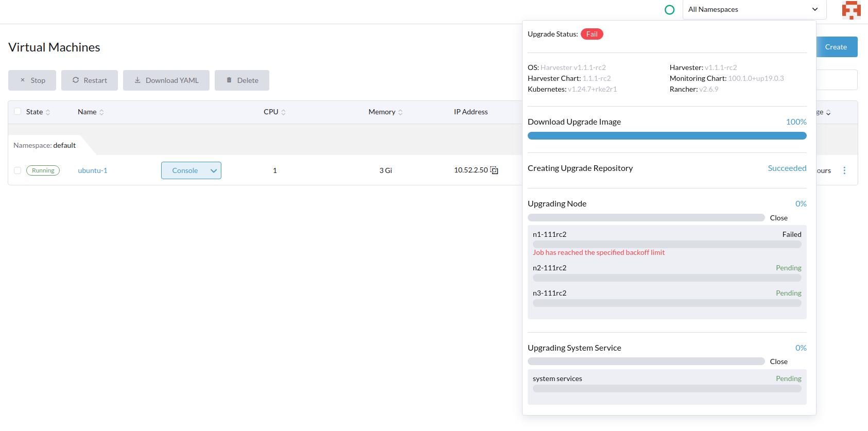This screenshot has height=431, width=868.
Task: Tick the ubuntu-1 row checkbox
Action: (18, 170)
